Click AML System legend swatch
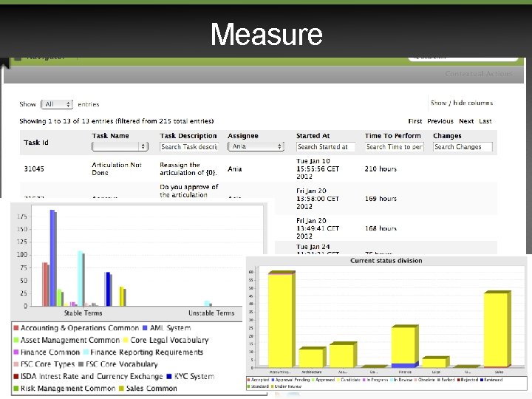 click(x=145, y=328)
